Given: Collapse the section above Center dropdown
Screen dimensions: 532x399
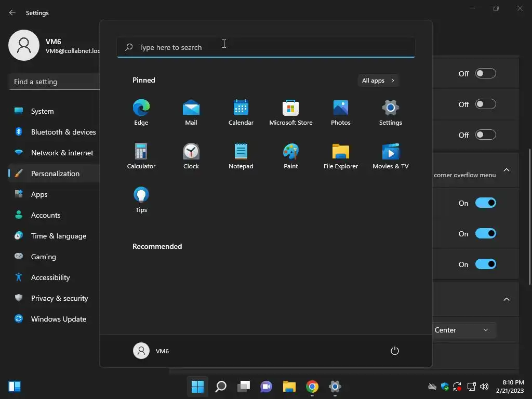Looking at the screenshot, I should click(x=506, y=299).
